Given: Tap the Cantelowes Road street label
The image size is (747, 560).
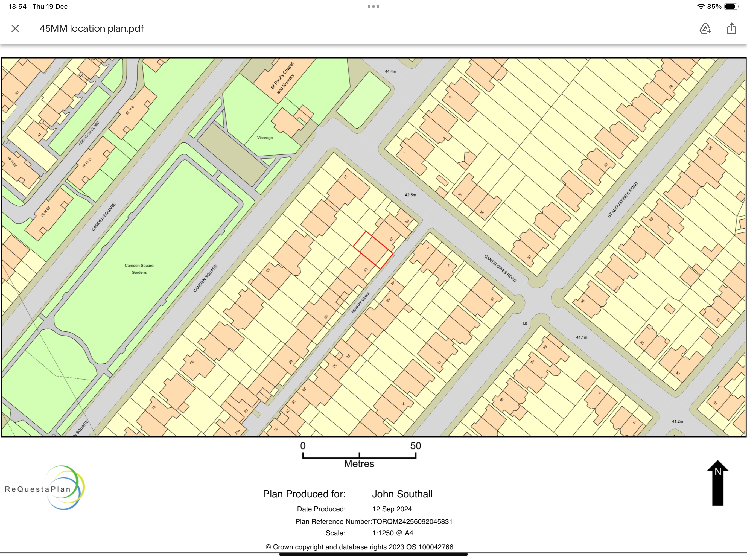Looking at the screenshot, I should [x=500, y=268].
